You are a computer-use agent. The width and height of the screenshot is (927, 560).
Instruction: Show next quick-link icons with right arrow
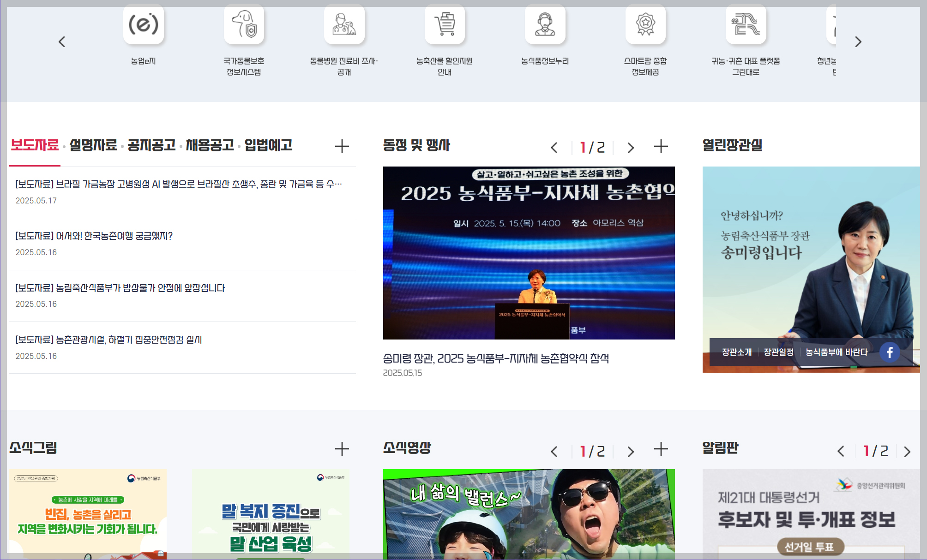coord(858,42)
